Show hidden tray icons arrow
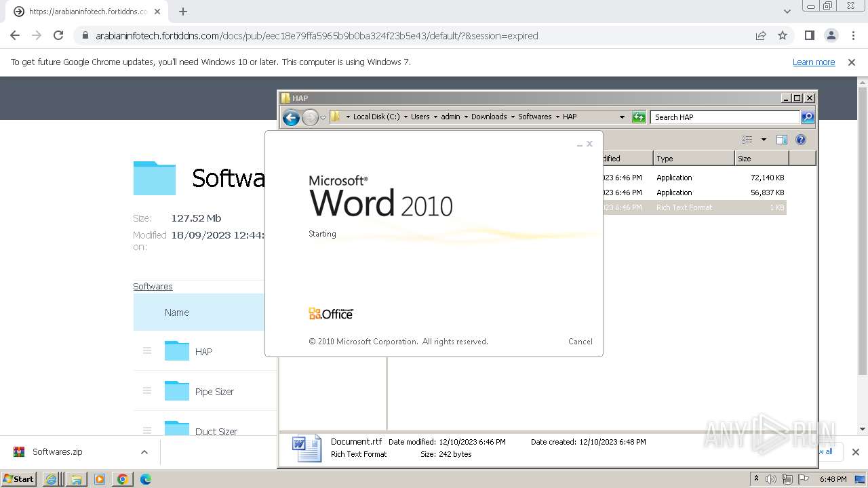The image size is (868, 488). tap(756, 479)
